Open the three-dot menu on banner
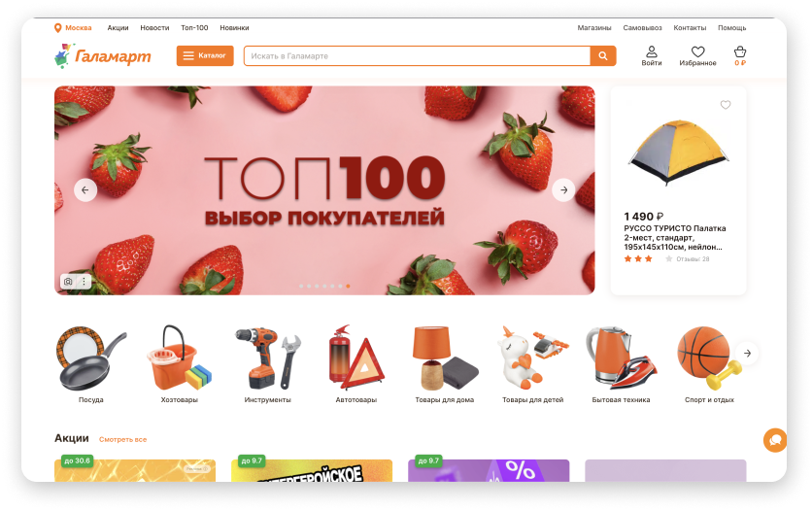Image resolution: width=812 pixels, height=511 pixels. (84, 281)
